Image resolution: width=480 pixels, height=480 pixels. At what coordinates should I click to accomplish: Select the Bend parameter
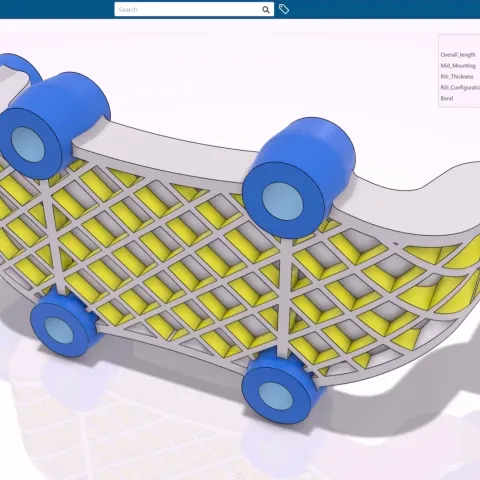coord(447,98)
